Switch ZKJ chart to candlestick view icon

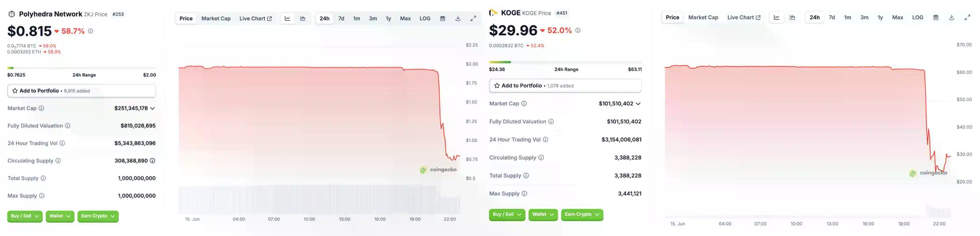[303, 18]
